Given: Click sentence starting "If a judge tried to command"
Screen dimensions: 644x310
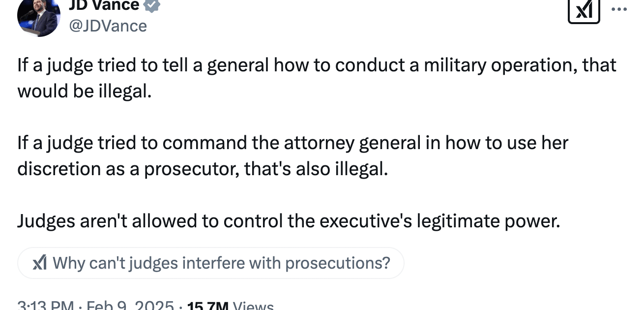Looking at the screenshot, I should point(293,155).
